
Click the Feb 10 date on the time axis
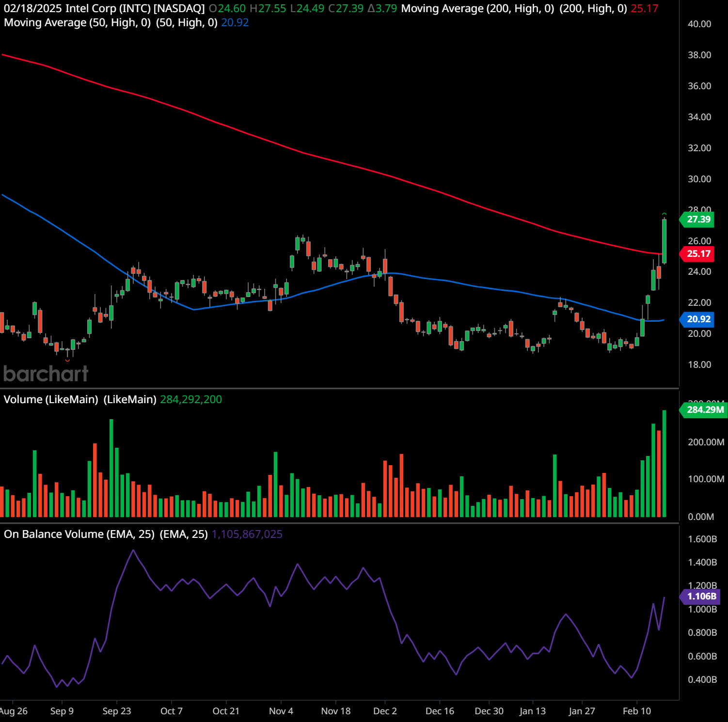click(637, 711)
